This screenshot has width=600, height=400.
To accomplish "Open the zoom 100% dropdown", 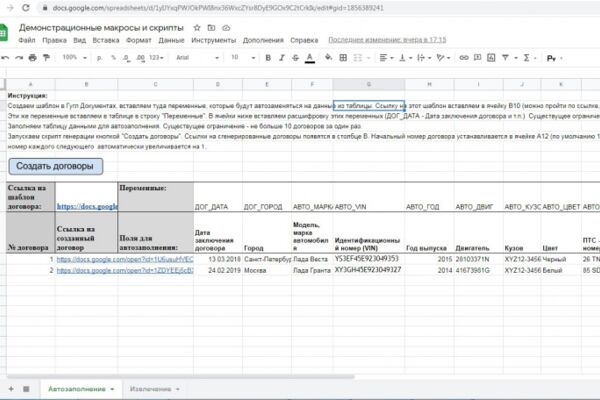I will click(75, 57).
